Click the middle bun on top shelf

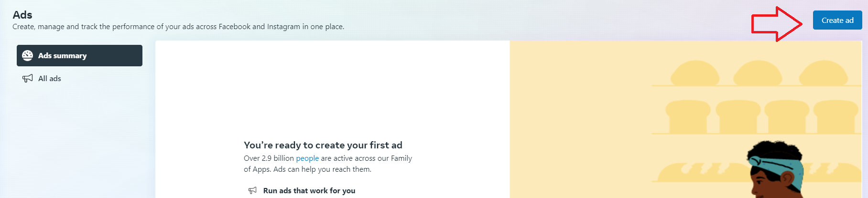758,73
